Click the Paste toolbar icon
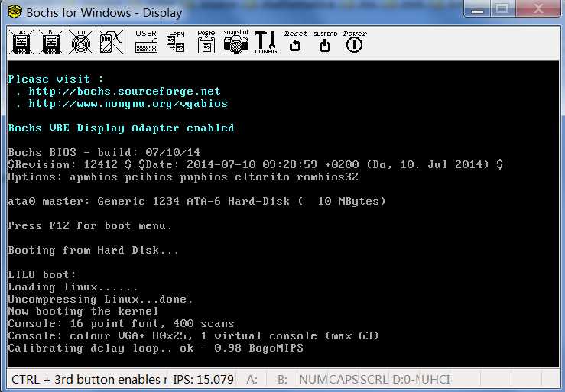This screenshot has height=392, width=565. [206, 42]
